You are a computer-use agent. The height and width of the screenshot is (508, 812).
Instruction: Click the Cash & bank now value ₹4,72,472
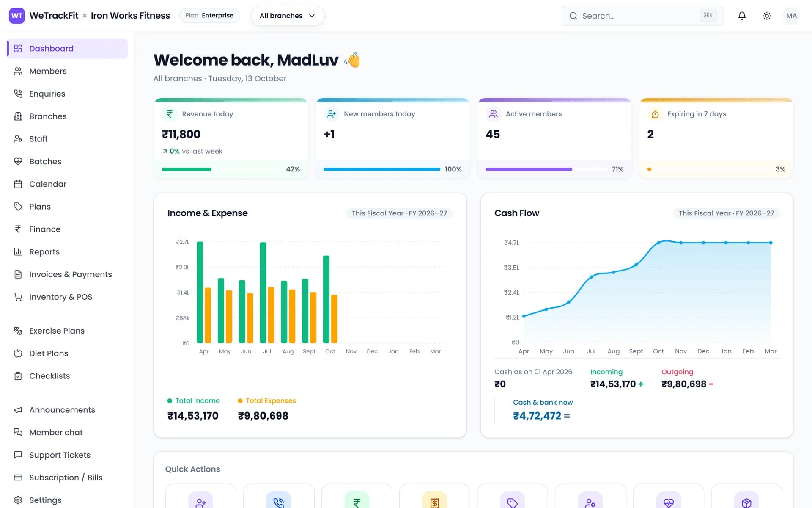point(537,416)
